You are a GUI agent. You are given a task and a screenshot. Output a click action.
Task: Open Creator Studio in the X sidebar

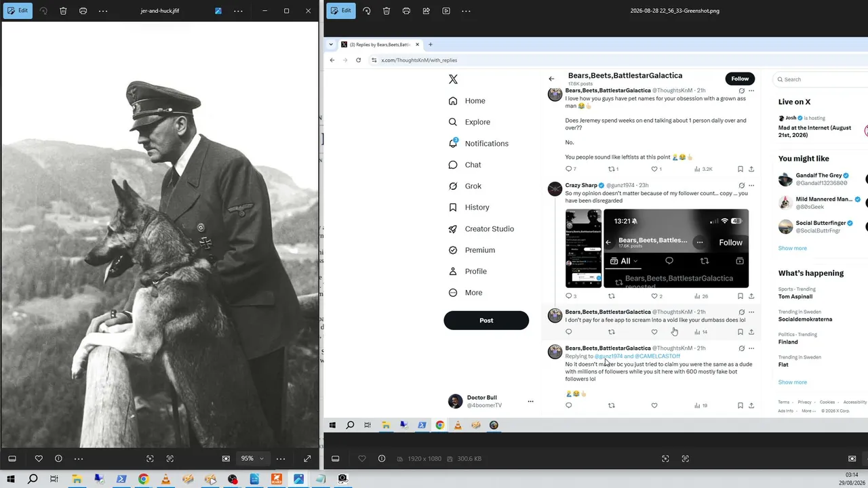pos(481,229)
